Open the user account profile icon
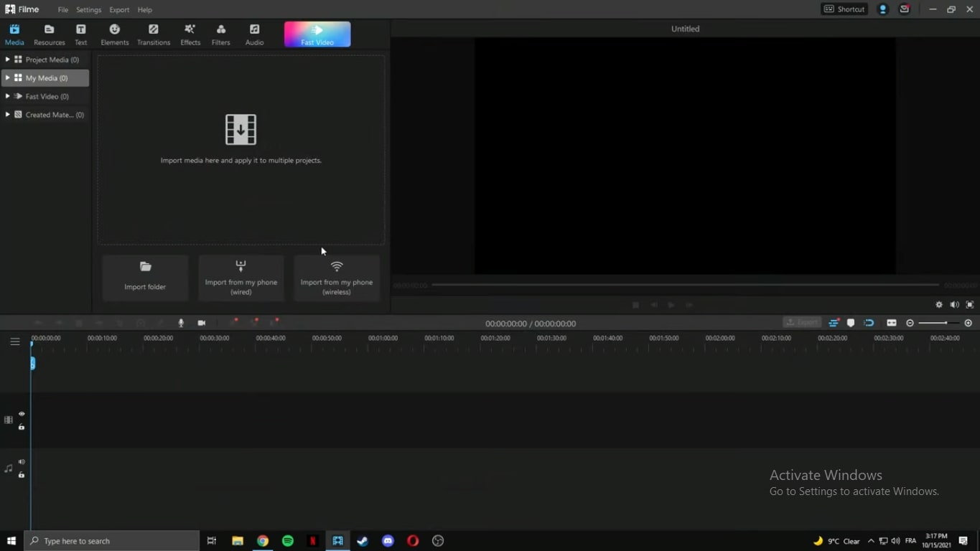Screen dimensions: 980x551 coord(883,9)
